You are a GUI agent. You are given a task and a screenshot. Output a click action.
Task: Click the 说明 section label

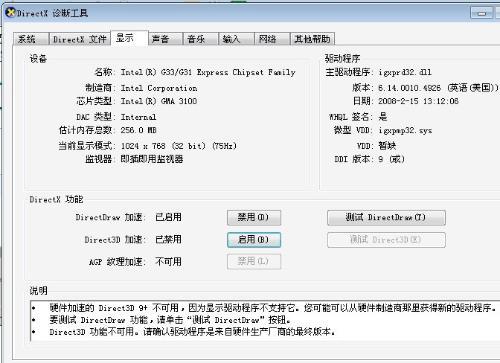[x=38, y=290]
